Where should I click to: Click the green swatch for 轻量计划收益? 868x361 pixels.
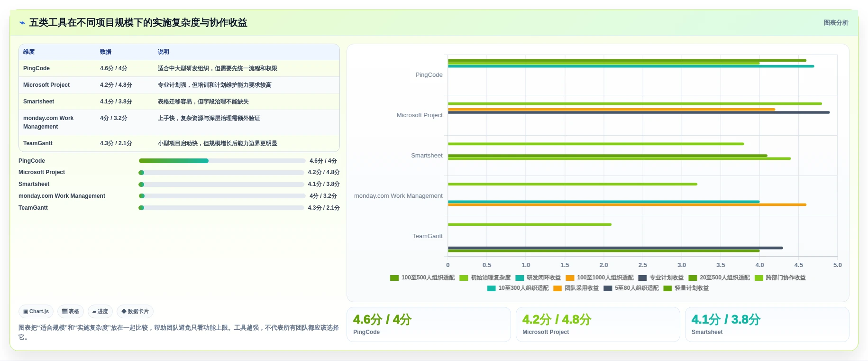(667, 288)
